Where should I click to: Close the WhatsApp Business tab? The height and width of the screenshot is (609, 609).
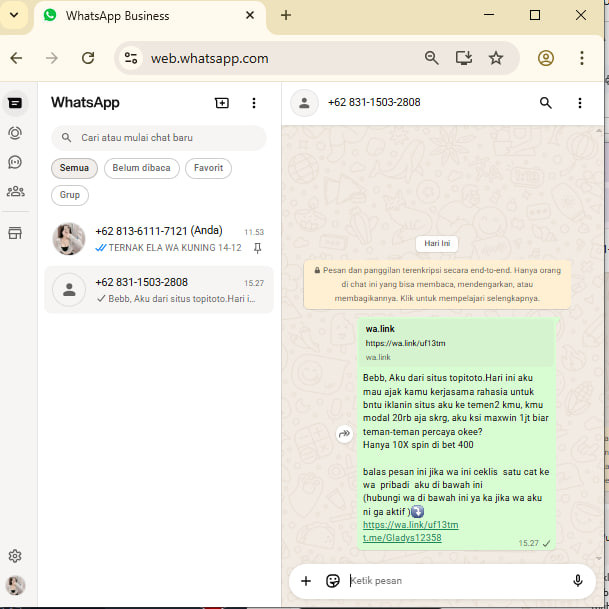pos(250,16)
